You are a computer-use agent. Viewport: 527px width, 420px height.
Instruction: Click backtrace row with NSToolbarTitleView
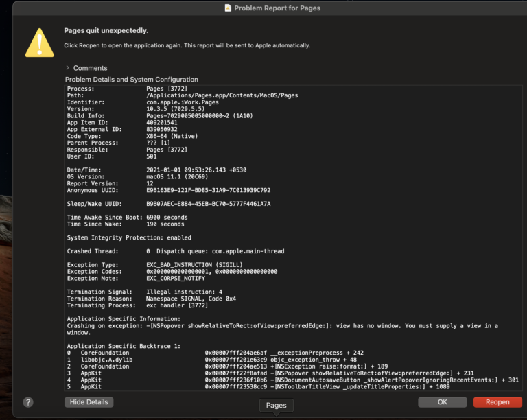pyautogui.click(x=258, y=387)
